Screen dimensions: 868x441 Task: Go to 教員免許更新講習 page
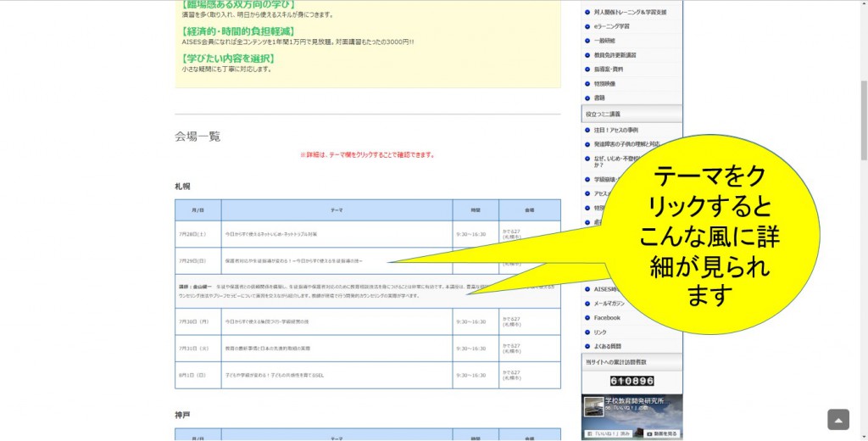(x=615, y=55)
